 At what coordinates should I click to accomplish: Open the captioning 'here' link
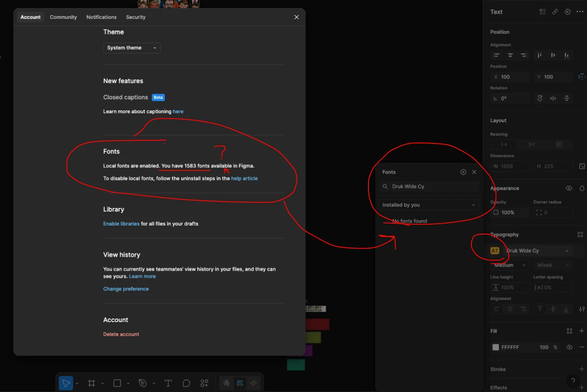178,111
